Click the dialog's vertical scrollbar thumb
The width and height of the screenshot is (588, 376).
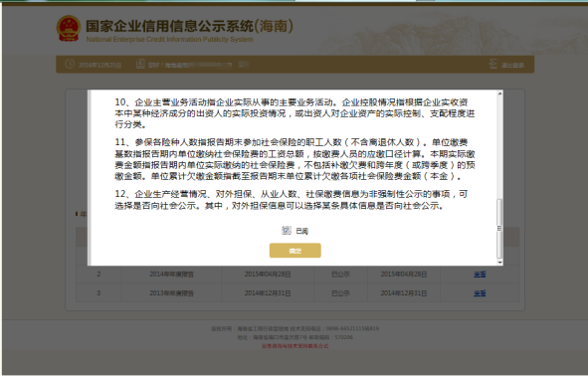[x=499, y=229]
